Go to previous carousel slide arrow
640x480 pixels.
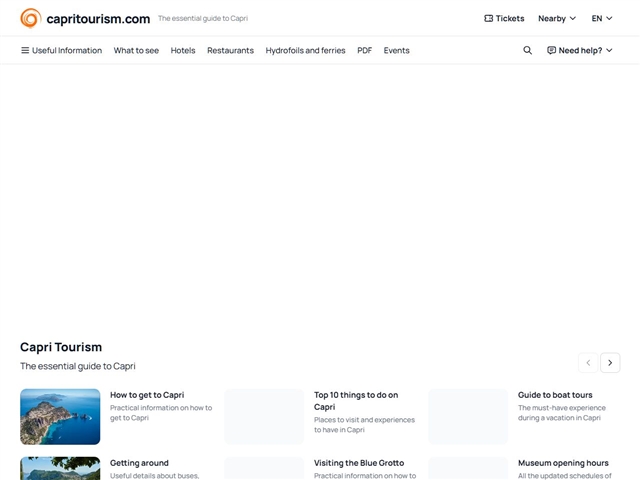[x=588, y=363]
